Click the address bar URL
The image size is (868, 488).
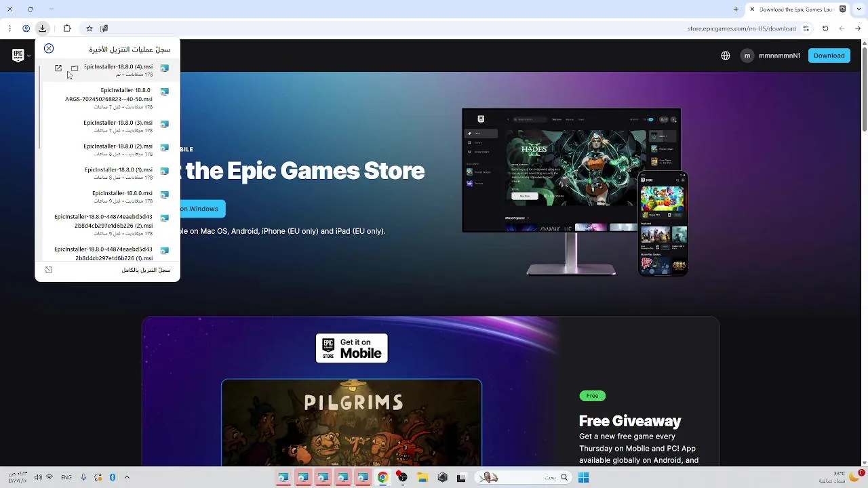(741, 28)
